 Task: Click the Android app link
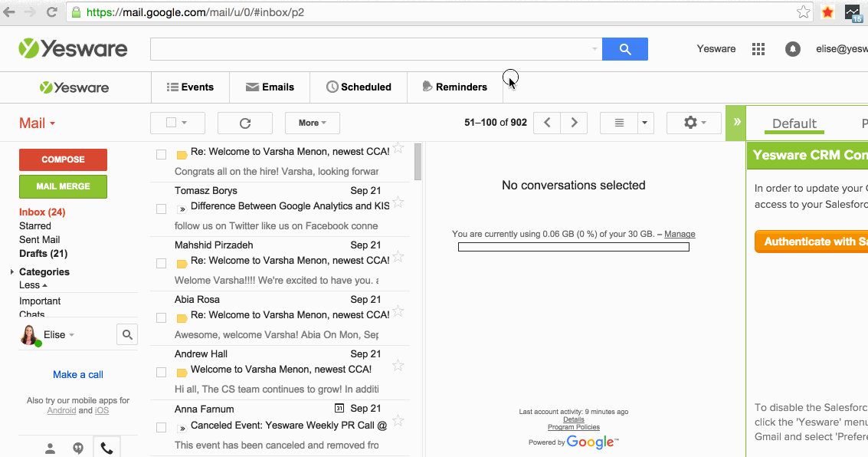[x=61, y=410]
